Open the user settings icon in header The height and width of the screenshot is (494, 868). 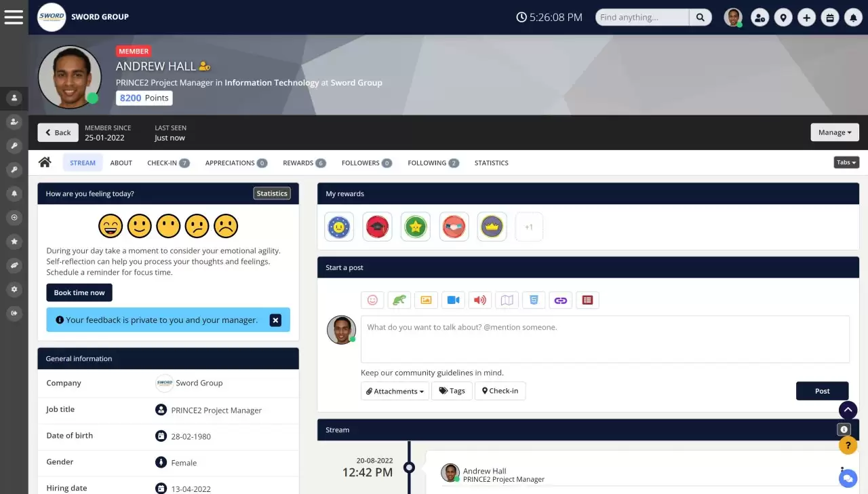pos(760,18)
